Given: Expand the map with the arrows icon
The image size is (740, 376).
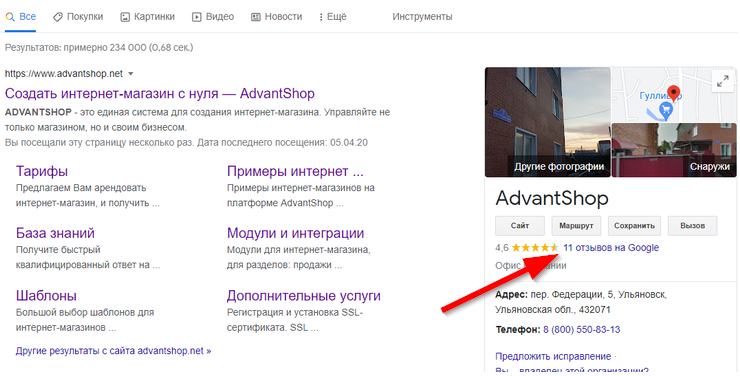Looking at the screenshot, I should click(x=723, y=81).
